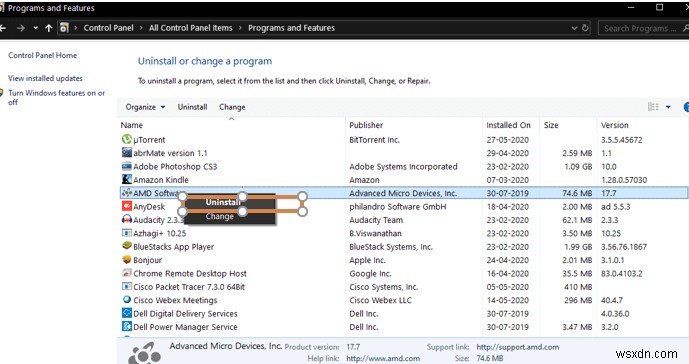Open the Organize dropdown
Image resolution: width=689 pixels, height=364 pixels.
pyautogui.click(x=145, y=107)
